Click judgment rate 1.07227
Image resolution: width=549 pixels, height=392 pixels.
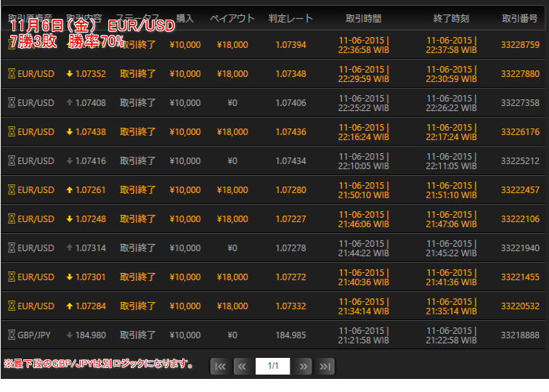coord(290,219)
